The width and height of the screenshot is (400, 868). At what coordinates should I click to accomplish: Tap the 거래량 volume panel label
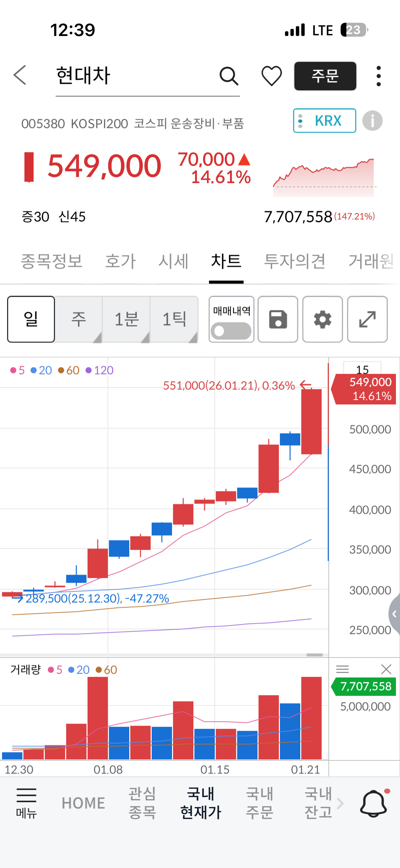25,670
